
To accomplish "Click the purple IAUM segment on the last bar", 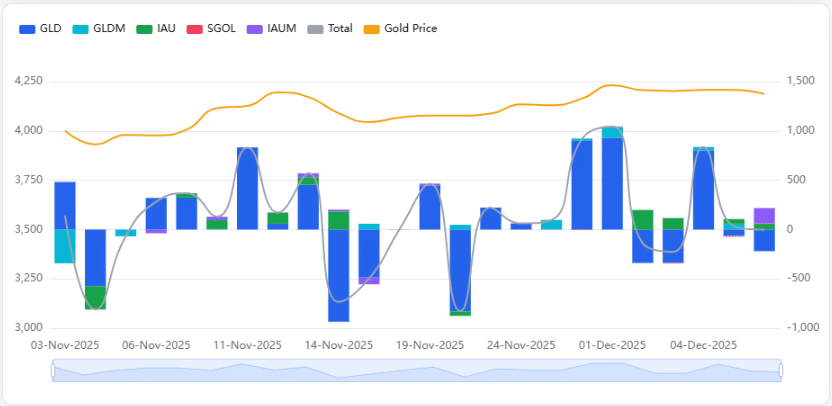I will [764, 215].
